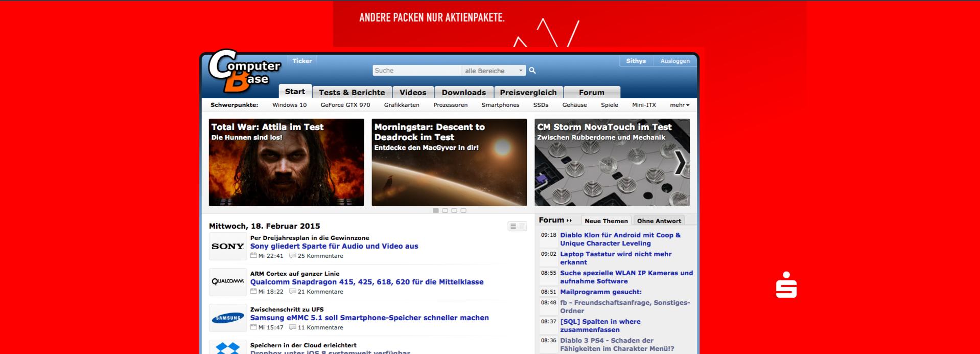Open Samsung eMMC 5.1 article headline
This screenshot has height=354, width=980.
point(369,318)
